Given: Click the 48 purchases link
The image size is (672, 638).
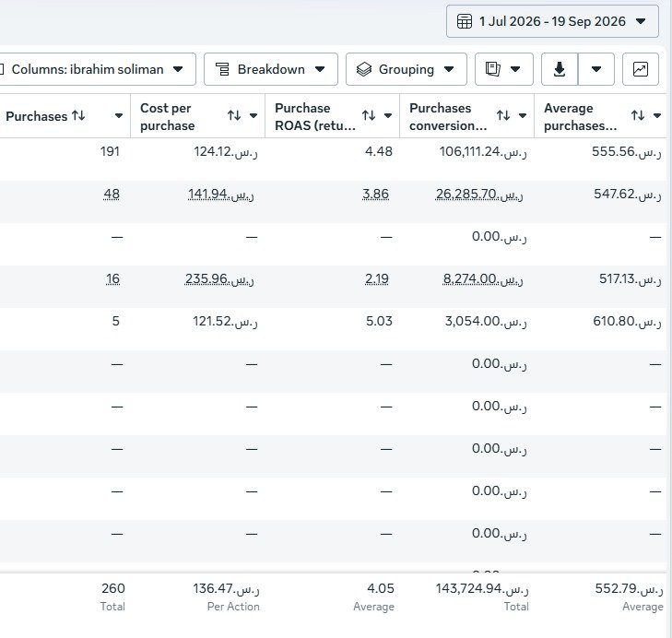Looking at the screenshot, I should (112, 195).
